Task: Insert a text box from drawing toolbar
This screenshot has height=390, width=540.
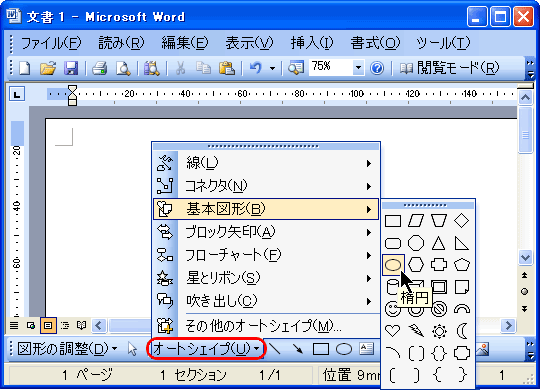Action: (366, 349)
